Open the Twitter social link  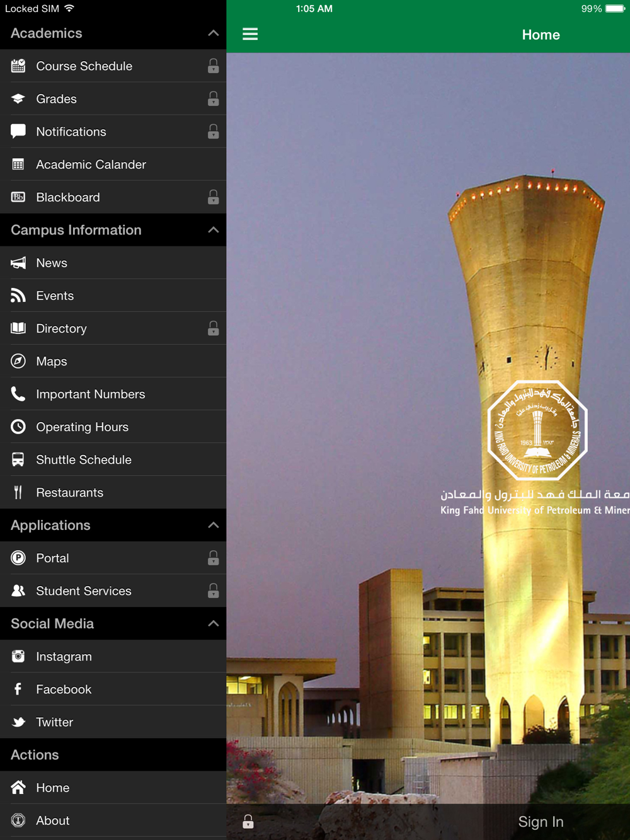point(113,722)
